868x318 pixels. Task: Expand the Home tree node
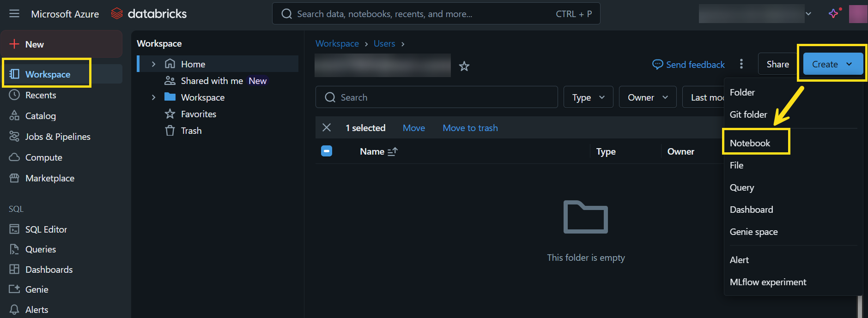pyautogui.click(x=154, y=64)
